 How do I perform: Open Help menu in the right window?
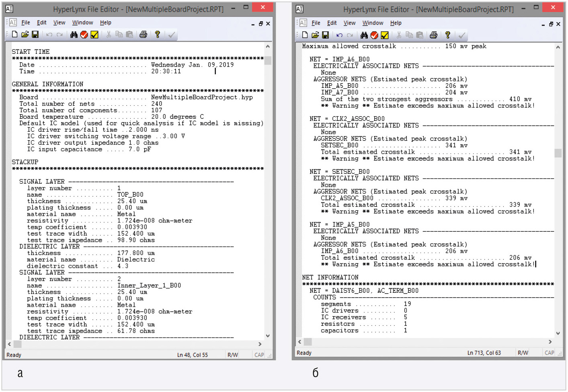[396, 23]
